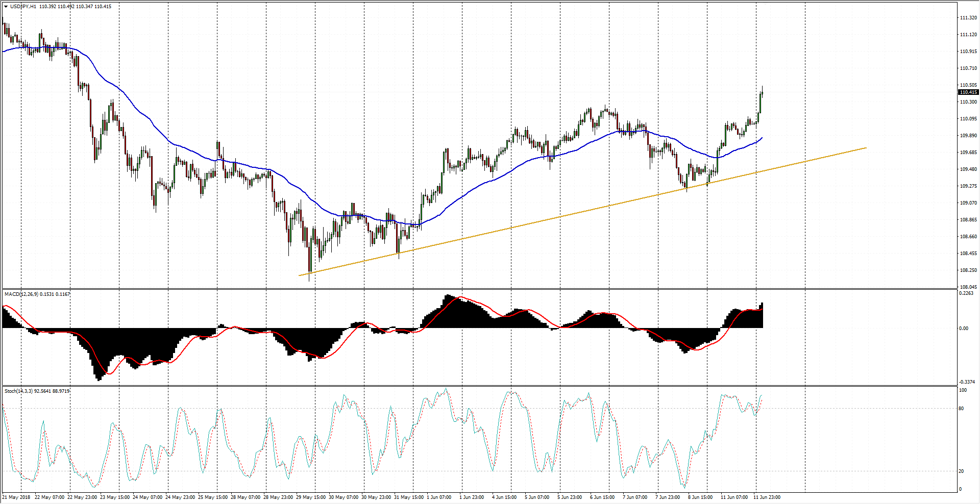Viewport: 980px width, 504px height.
Task: Click the 11 Jun 23:00 time label
Action: pos(767,497)
